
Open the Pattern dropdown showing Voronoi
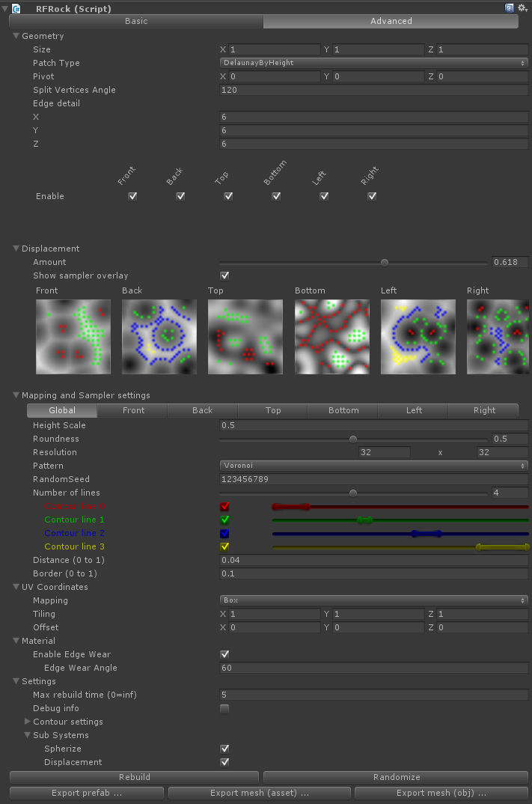point(374,466)
